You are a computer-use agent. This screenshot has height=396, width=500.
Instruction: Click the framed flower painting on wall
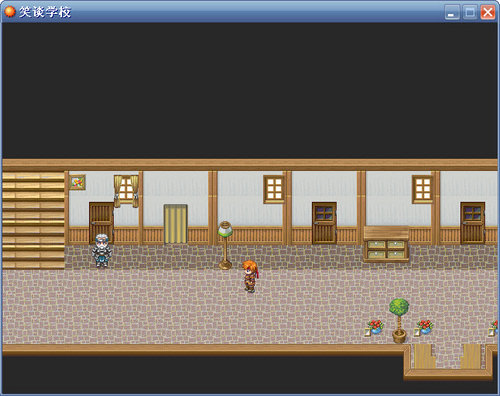77,182
